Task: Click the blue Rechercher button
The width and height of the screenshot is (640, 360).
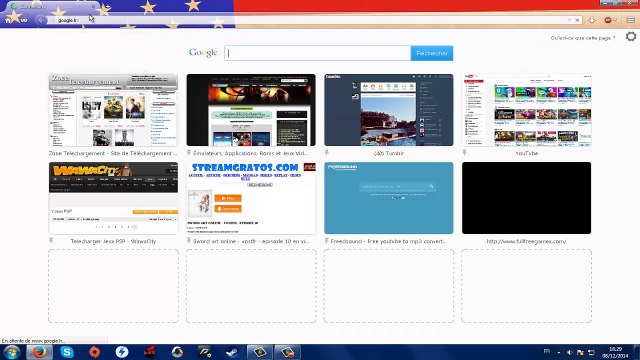Action: (x=432, y=53)
